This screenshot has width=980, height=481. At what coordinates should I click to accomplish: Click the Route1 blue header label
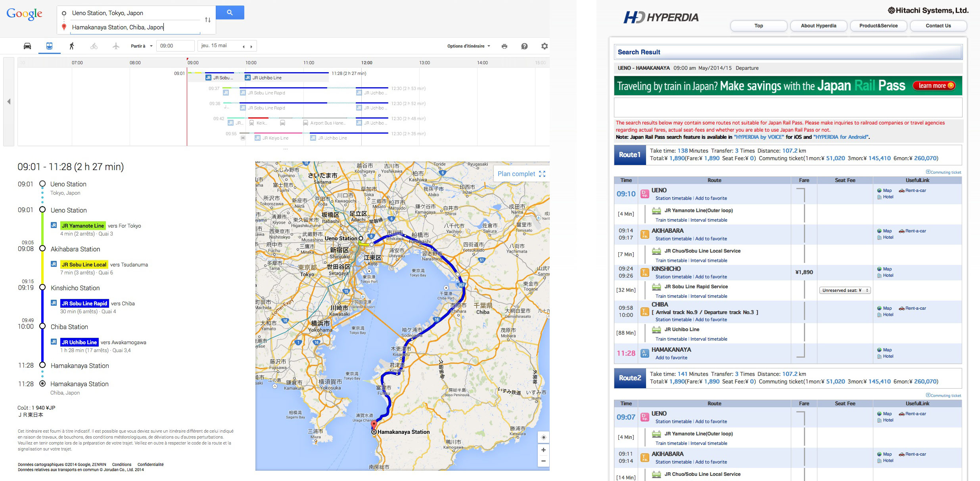click(630, 155)
